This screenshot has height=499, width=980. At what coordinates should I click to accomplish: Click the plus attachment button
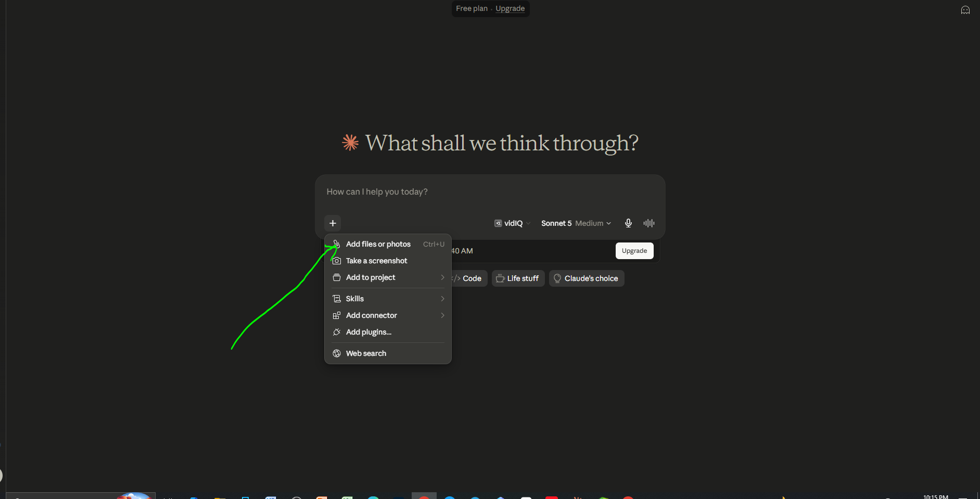pos(333,223)
